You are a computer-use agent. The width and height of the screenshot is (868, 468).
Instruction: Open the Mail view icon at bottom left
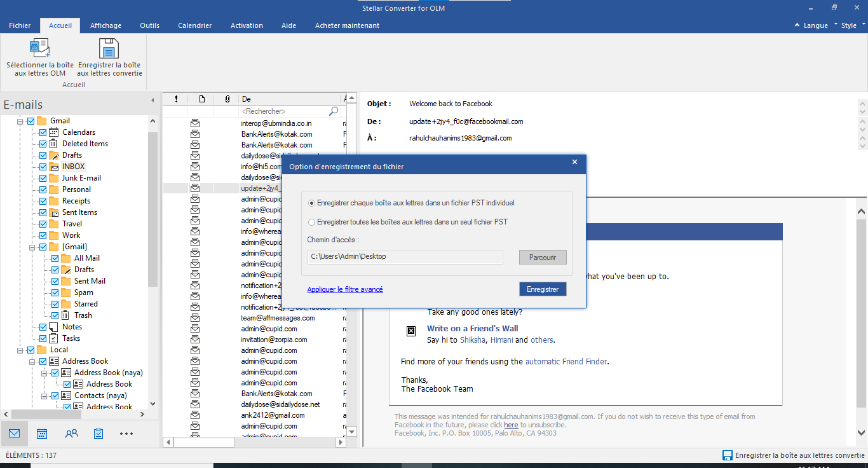(x=14, y=433)
